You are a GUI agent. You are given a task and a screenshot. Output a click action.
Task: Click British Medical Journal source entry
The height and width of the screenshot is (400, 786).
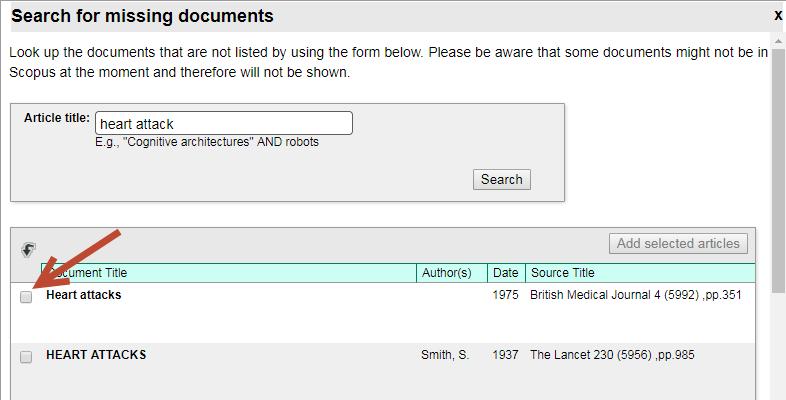point(636,295)
